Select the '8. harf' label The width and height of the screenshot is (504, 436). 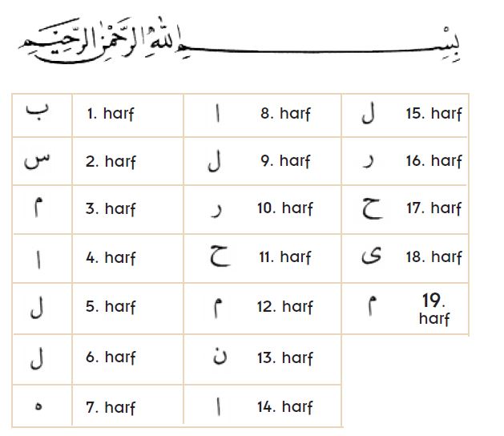tap(285, 113)
